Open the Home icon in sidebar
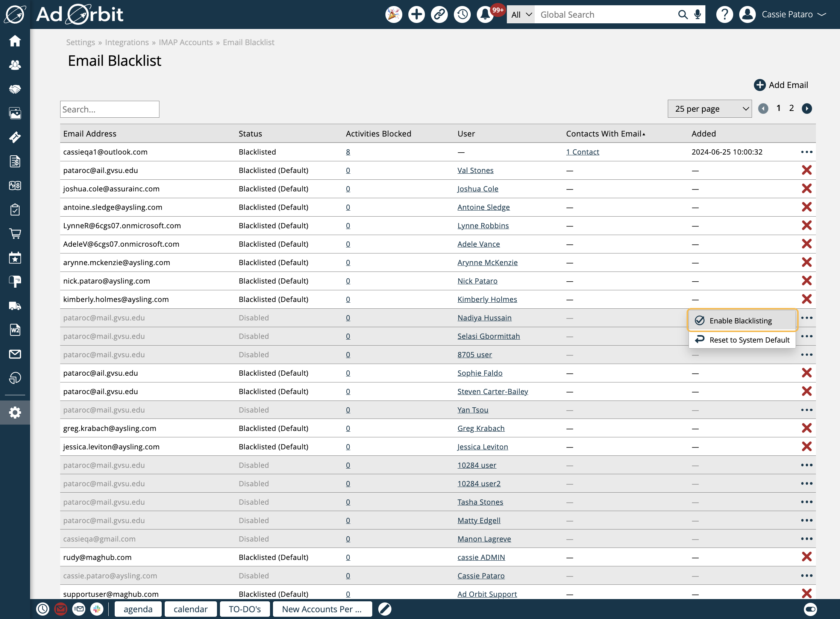This screenshot has width=840, height=619. click(15, 41)
